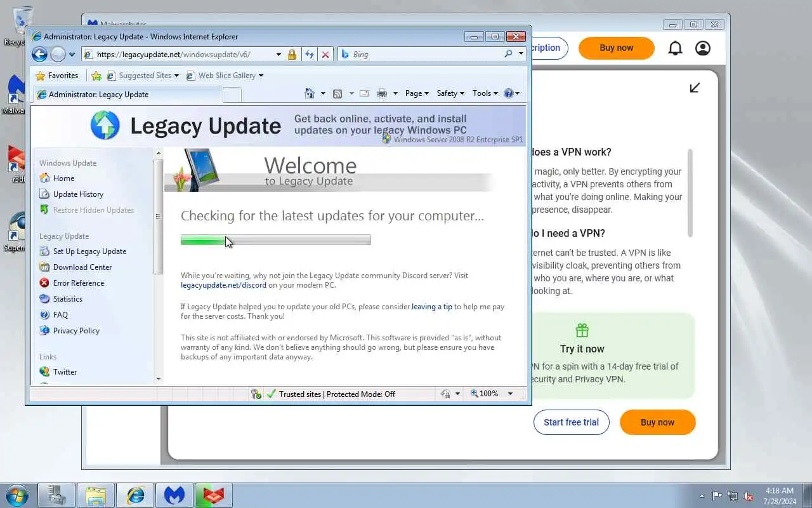The width and height of the screenshot is (812, 508).
Task: Click Start free trial in Malwarebytes
Action: coord(571,422)
